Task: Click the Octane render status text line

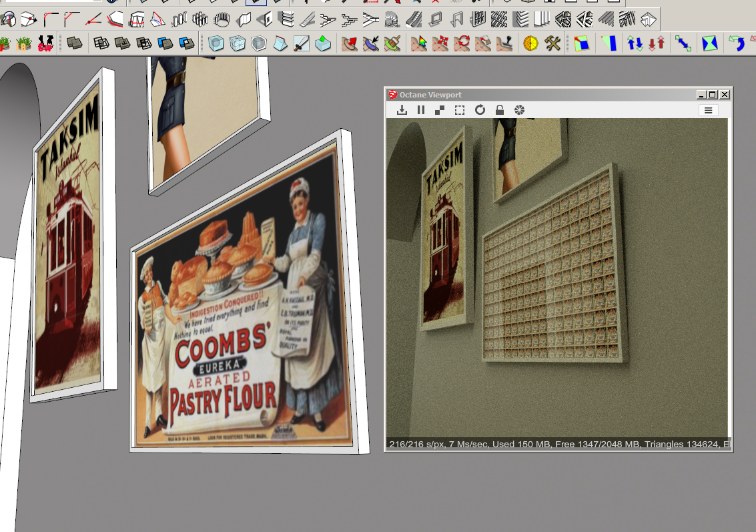Action: pos(558,444)
